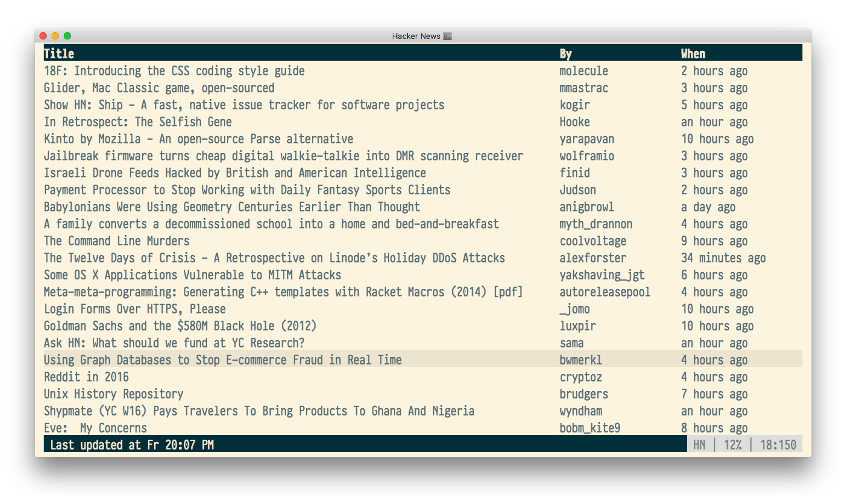This screenshot has width=868, height=495.
Task: Click the terminal icon beside the window title
Action: [447, 36]
